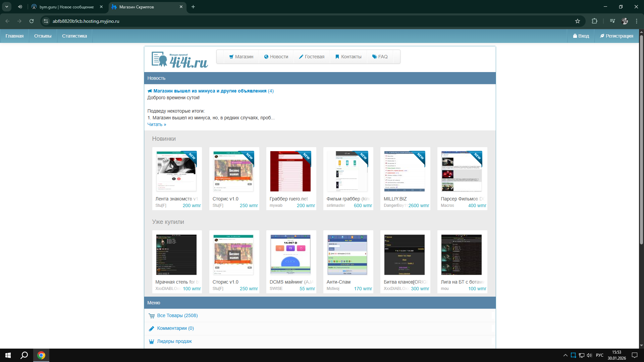644x362 pixels.
Task: Click the browser reload button
Action: (x=32, y=21)
